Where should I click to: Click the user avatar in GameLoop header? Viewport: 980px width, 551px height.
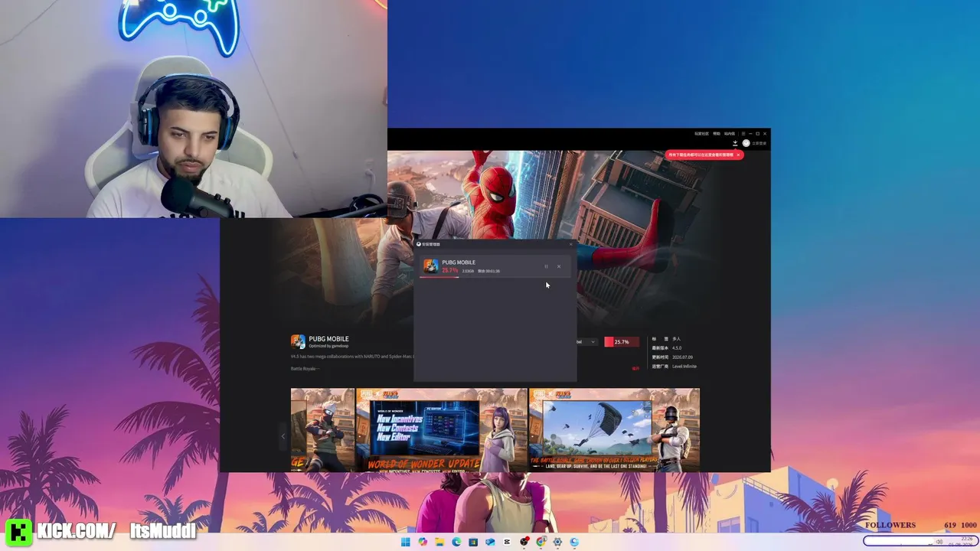click(x=746, y=143)
